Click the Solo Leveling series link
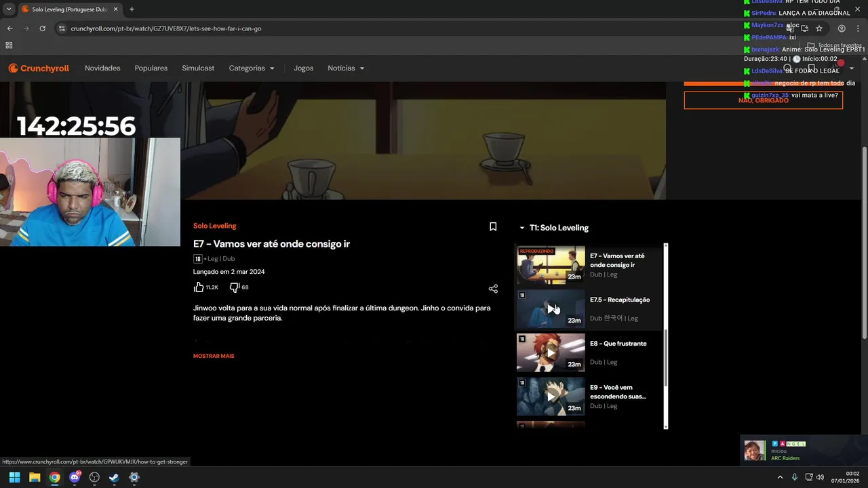The height and width of the screenshot is (488, 868). [x=215, y=226]
